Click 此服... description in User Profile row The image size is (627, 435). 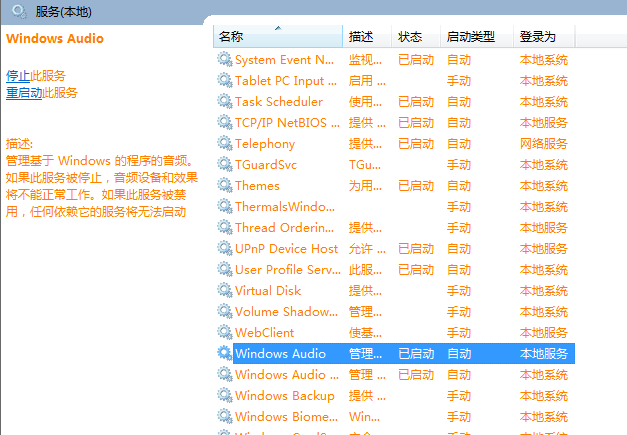[x=365, y=269]
